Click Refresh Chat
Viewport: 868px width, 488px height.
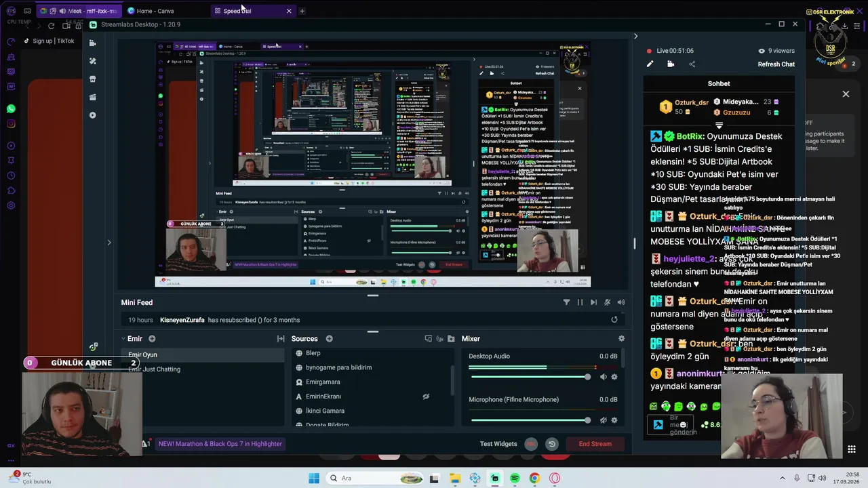point(776,64)
